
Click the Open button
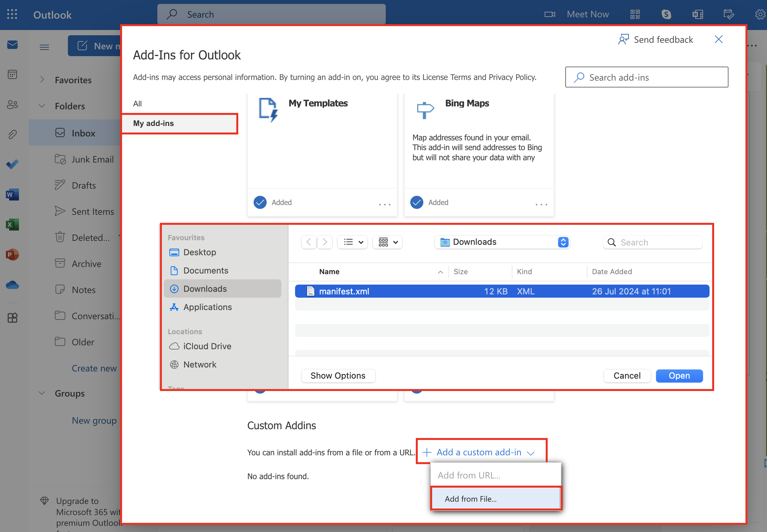[679, 376]
